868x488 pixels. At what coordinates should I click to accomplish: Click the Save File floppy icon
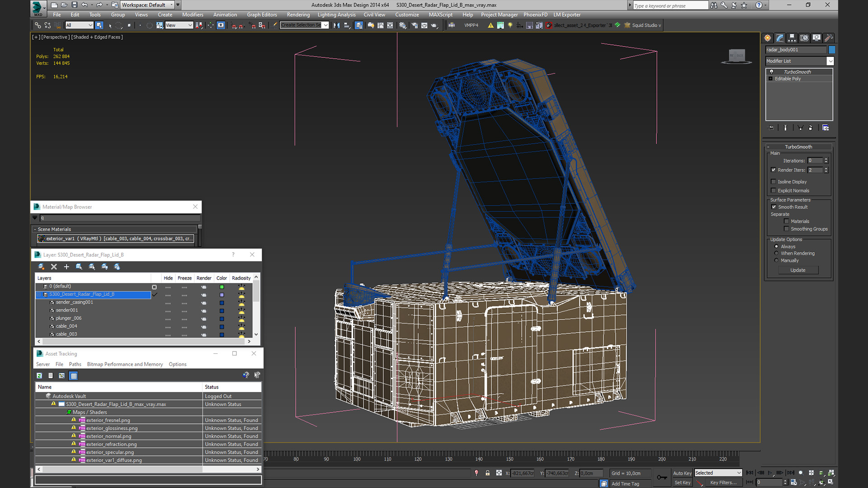click(74, 5)
